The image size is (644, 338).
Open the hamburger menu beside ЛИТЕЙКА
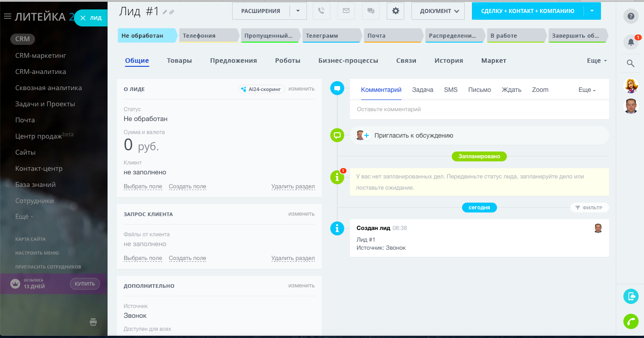point(7,17)
